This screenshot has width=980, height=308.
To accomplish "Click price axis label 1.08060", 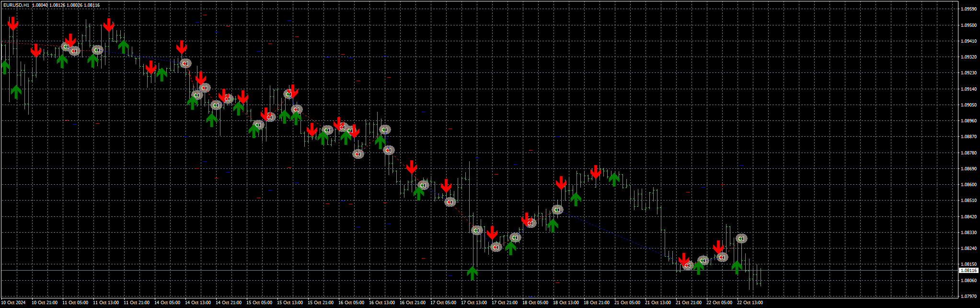I will tap(968, 280).
